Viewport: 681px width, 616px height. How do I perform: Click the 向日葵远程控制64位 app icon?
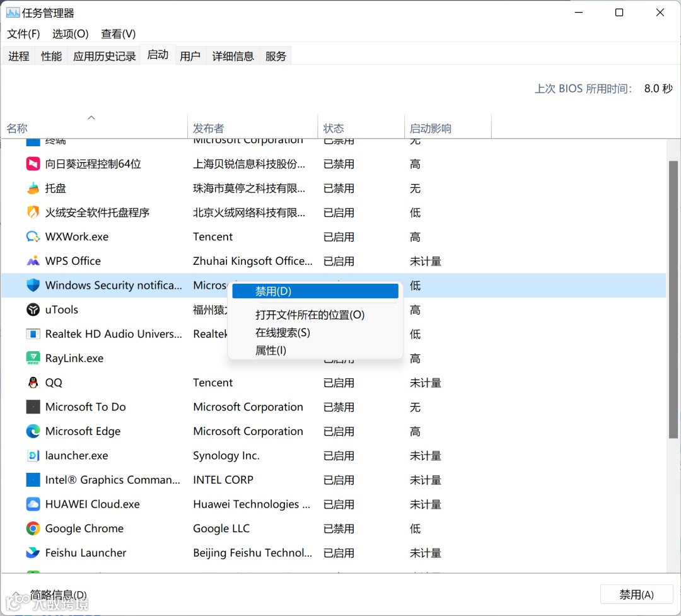pyautogui.click(x=33, y=164)
